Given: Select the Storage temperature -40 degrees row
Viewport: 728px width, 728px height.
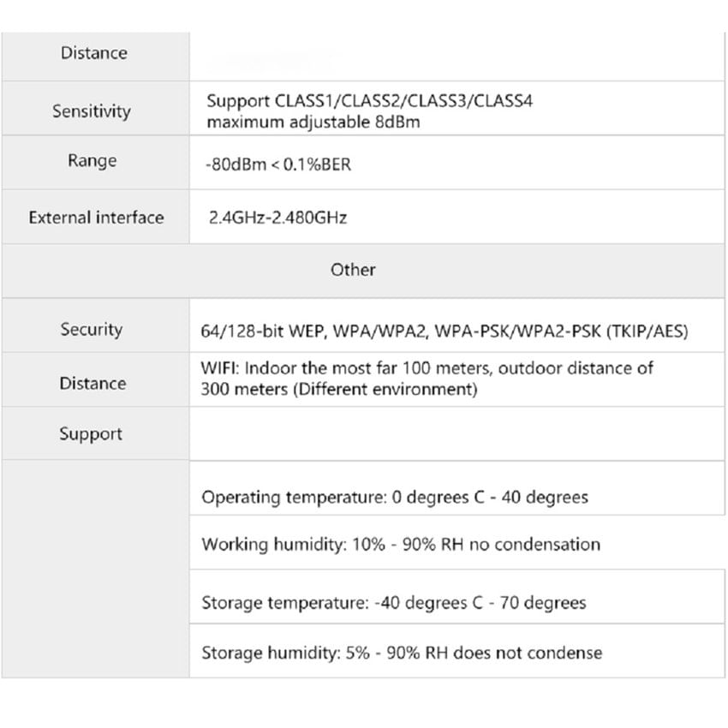Looking at the screenshot, I should pos(394,603).
